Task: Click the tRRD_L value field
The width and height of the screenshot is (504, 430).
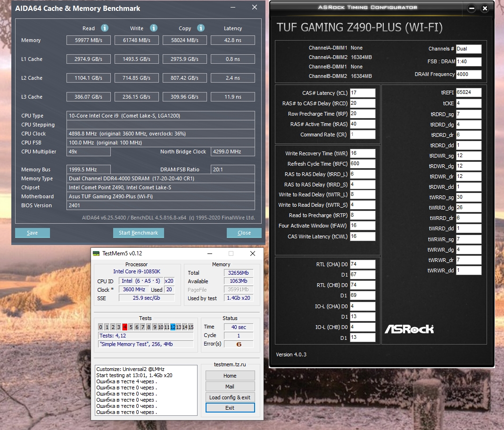Action: coord(363,174)
